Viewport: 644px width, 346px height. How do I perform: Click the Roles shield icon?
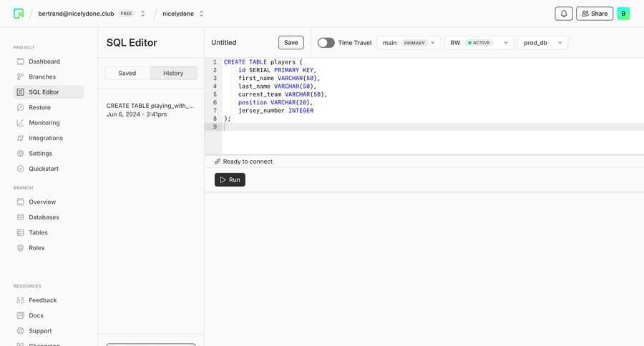(21, 248)
